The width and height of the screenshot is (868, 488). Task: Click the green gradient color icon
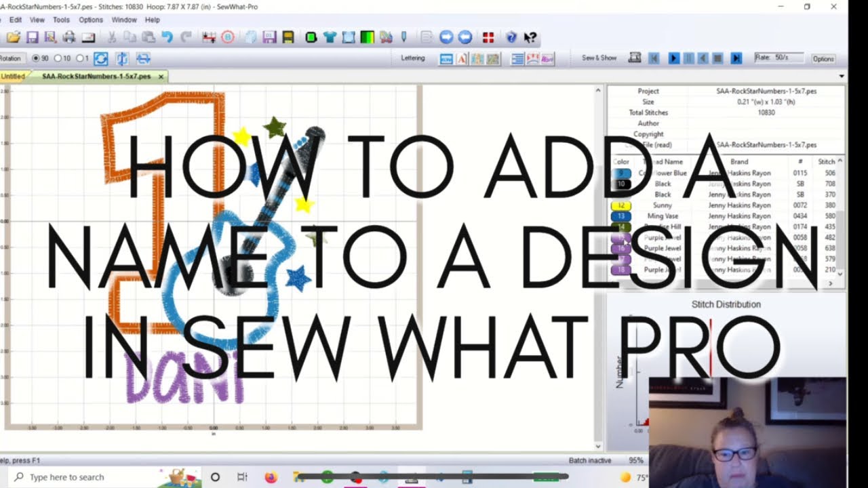[367, 37]
